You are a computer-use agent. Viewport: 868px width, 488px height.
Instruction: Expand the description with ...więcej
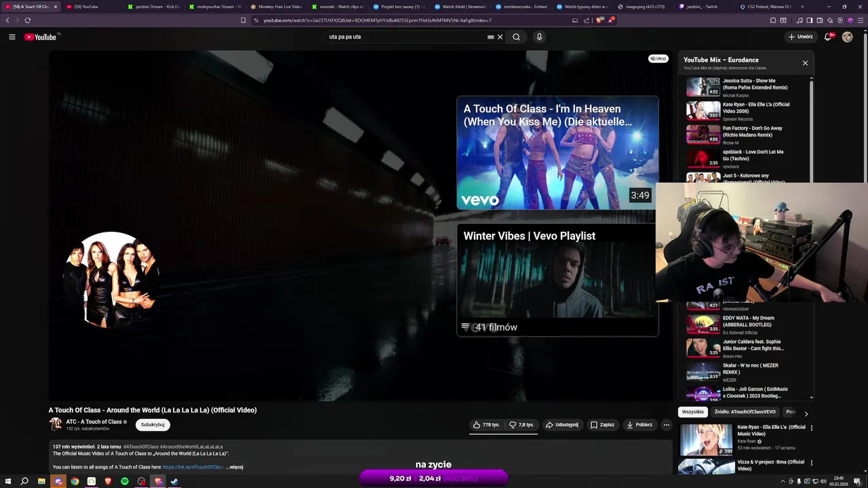point(235,467)
